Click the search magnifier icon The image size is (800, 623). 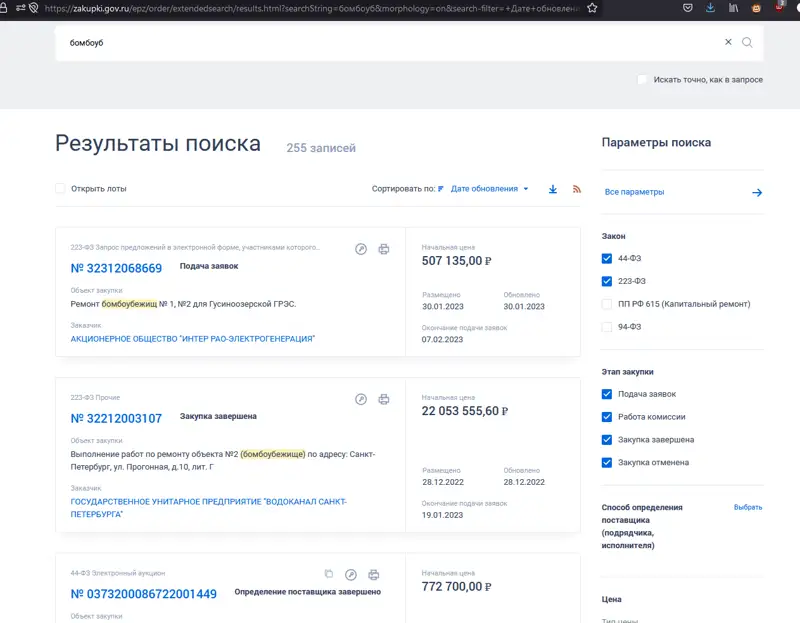tap(747, 43)
